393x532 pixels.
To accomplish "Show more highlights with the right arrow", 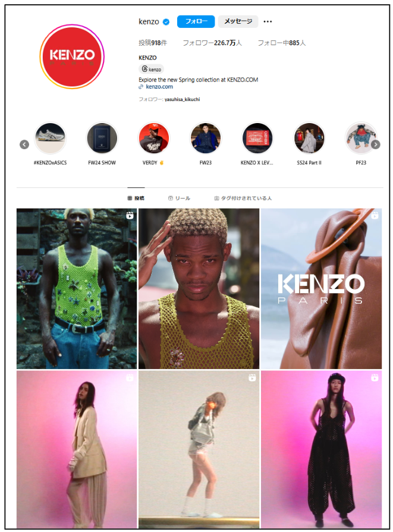I will click(375, 144).
